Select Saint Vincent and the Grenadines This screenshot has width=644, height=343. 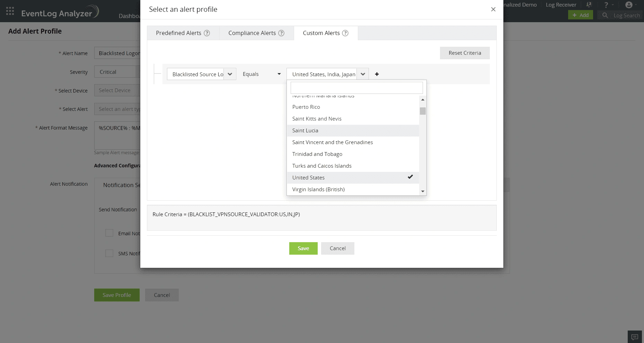(x=353, y=142)
